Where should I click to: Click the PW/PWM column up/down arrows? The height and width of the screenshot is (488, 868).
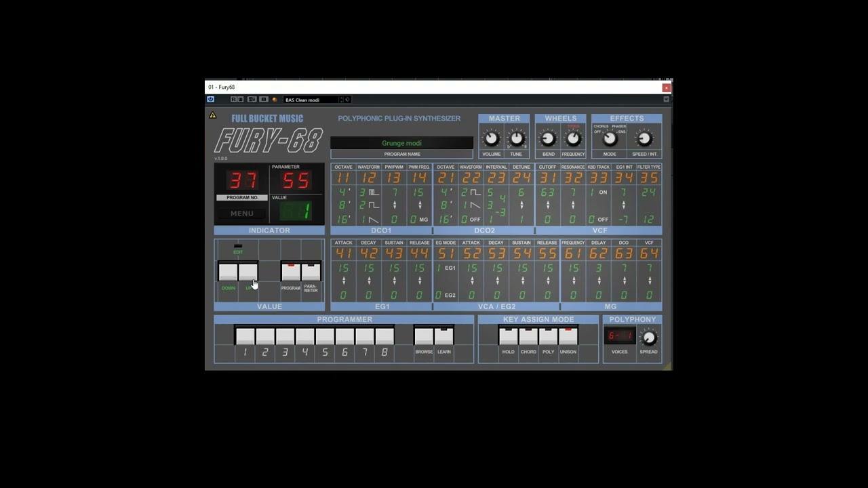point(394,205)
